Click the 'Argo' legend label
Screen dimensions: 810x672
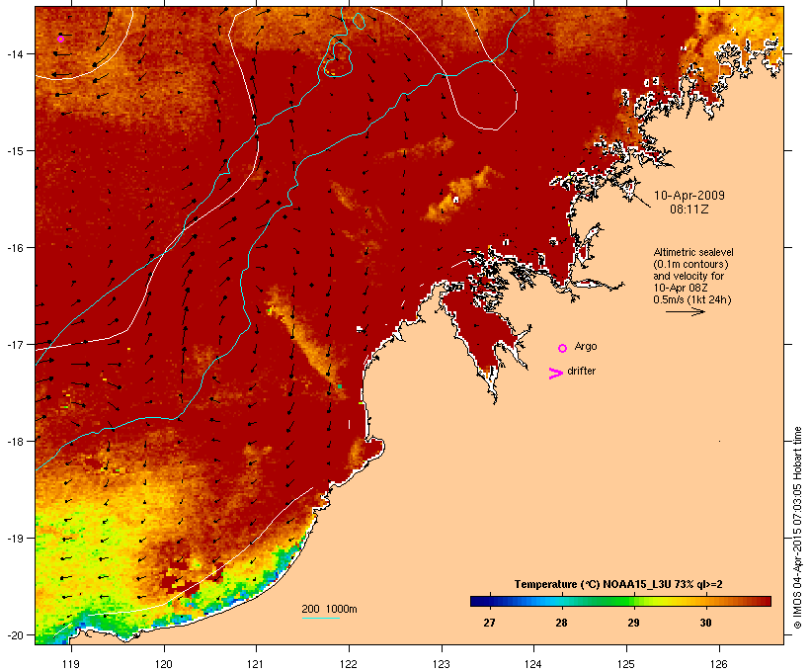pyautogui.click(x=586, y=346)
